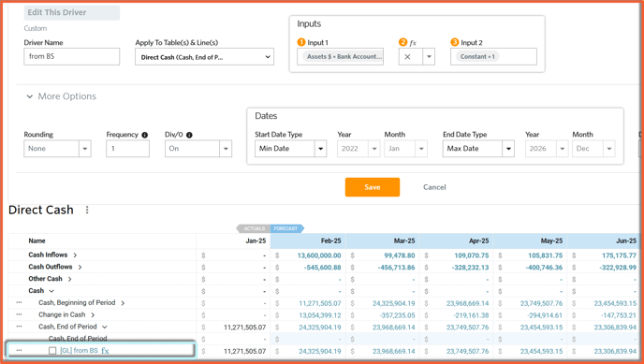Open row menu for Change in Cash
The height and width of the screenshot is (364, 644).
(x=19, y=314)
